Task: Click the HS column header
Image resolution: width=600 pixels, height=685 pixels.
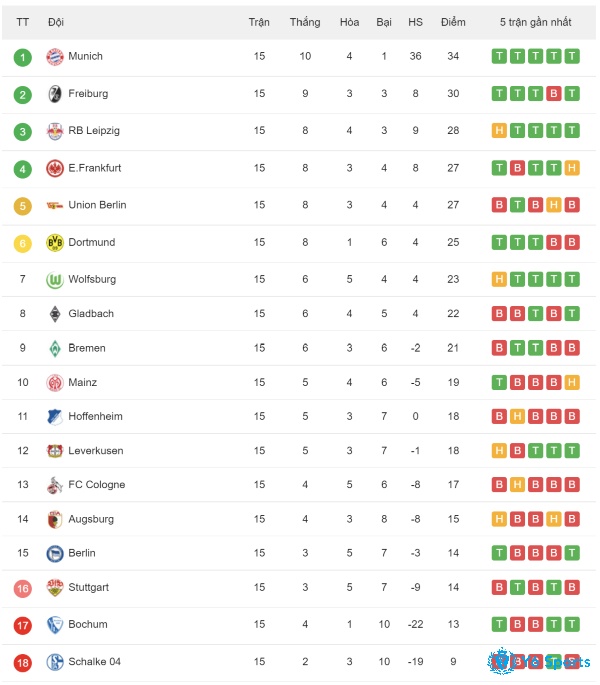Action: (415, 22)
